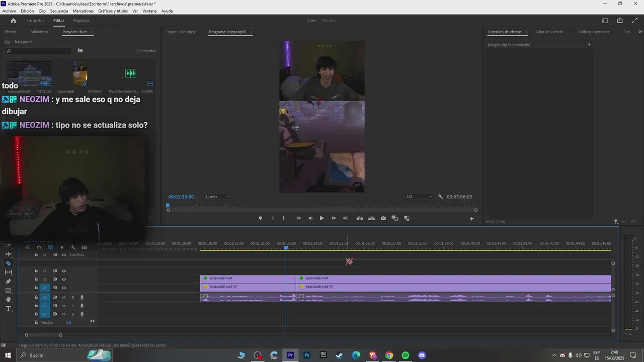Click Mark Out bracket button
The image size is (644, 362).
(283, 218)
